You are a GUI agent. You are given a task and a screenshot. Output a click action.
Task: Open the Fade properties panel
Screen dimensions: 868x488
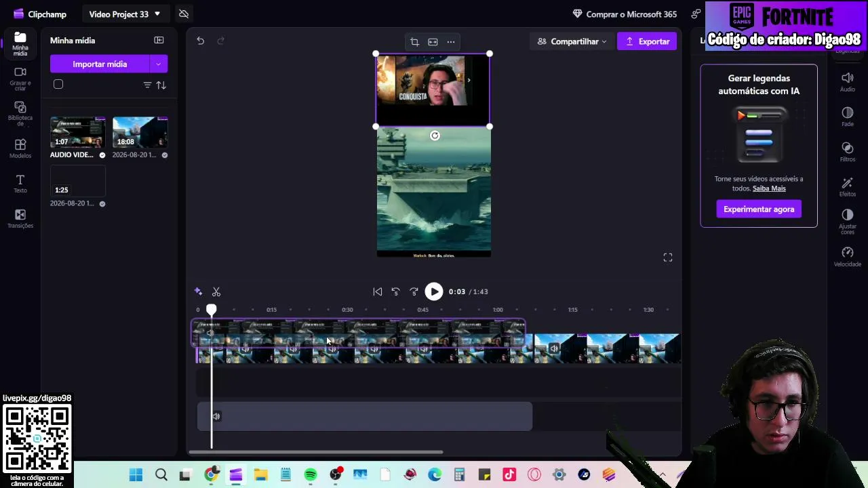point(848,117)
